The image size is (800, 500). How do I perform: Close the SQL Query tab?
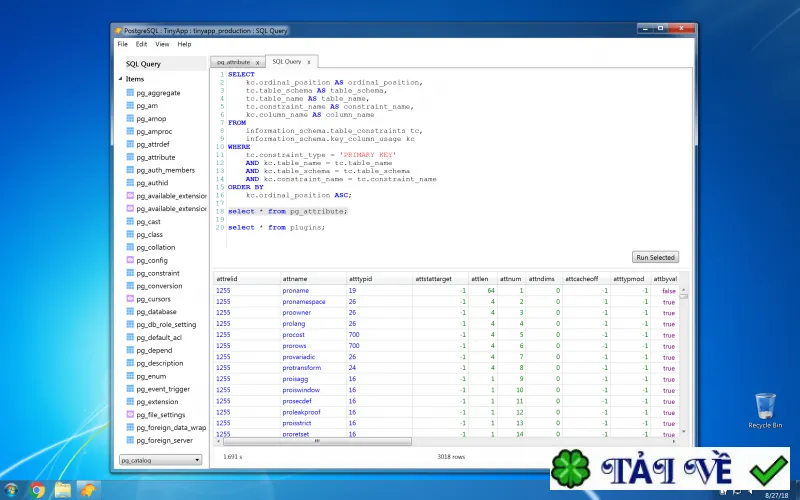tap(309, 62)
